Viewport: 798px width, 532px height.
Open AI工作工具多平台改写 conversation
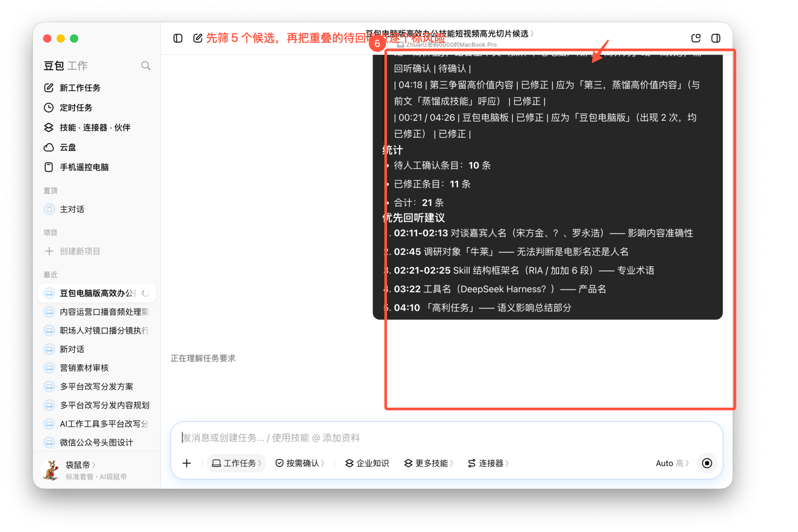click(96, 424)
